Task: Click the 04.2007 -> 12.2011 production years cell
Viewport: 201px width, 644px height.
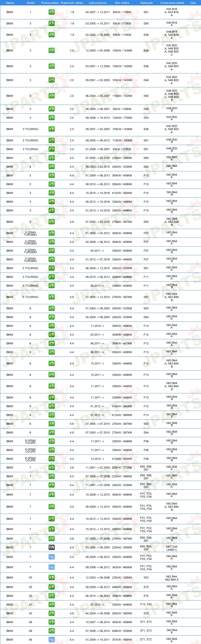Action: click(x=98, y=12)
